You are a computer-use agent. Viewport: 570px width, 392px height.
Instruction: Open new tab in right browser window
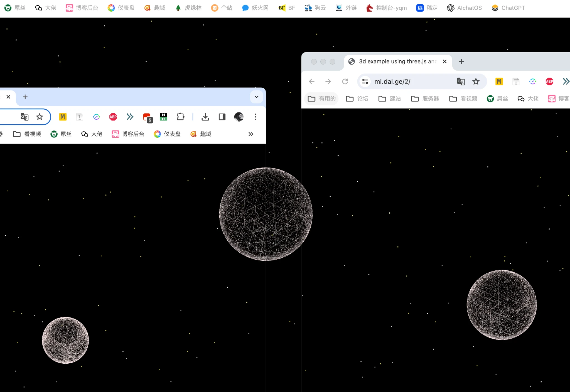(x=461, y=61)
